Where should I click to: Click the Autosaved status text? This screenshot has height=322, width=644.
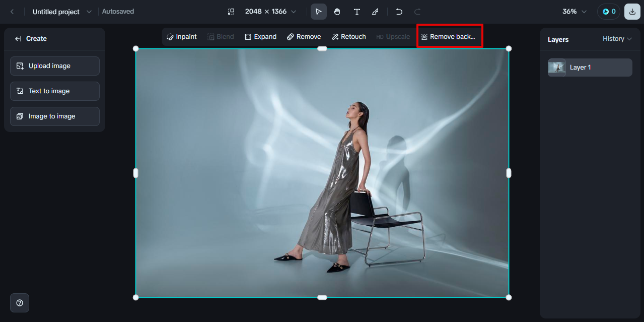click(118, 12)
